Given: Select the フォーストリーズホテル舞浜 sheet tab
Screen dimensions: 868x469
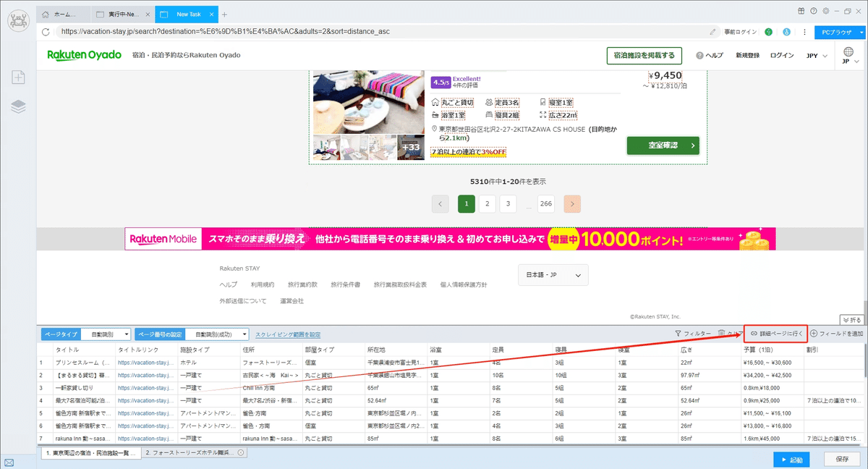Looking at the screenshot, I should [x=194, y=452].
